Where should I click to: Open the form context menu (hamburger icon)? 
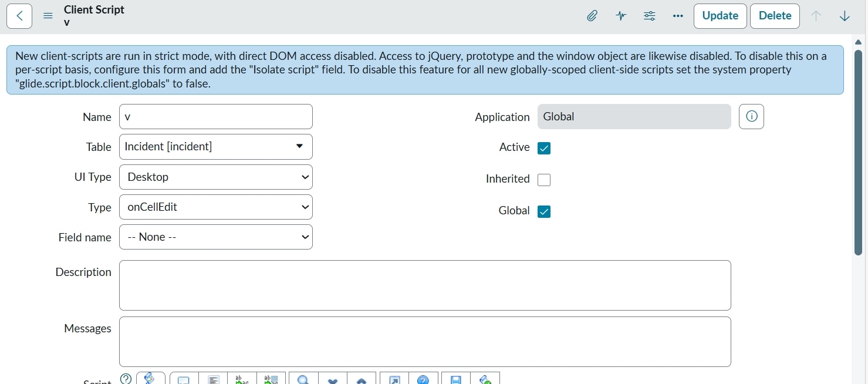48,16
